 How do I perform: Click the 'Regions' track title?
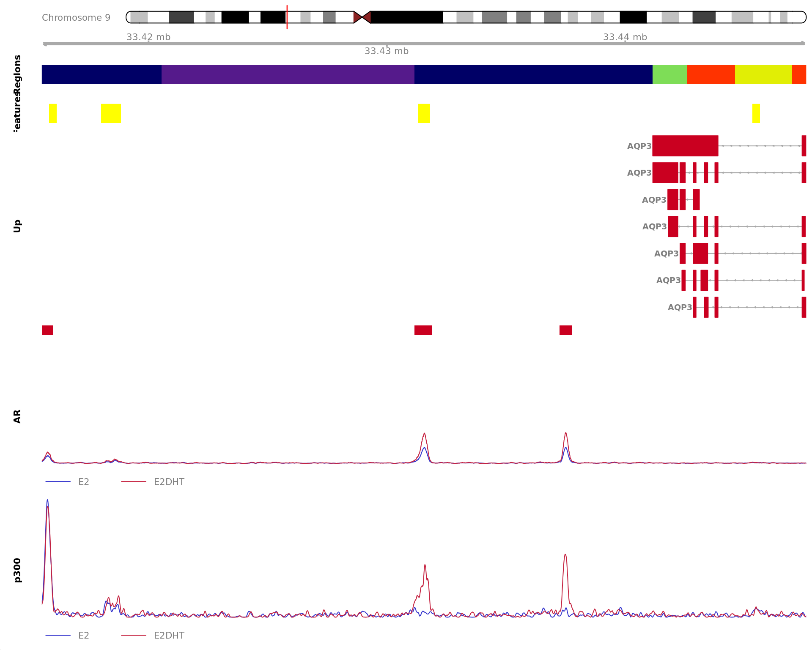pos(17,74)
